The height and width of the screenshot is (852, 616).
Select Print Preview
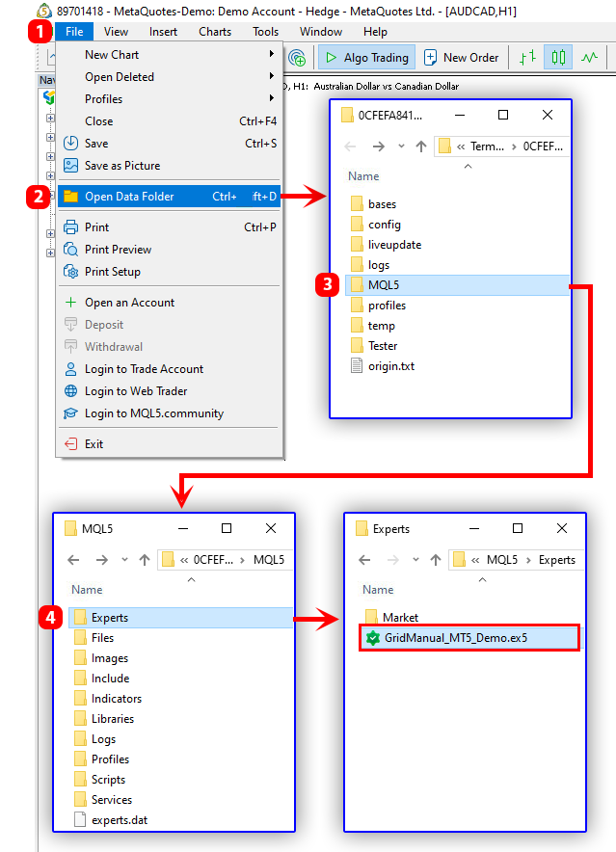169,250
